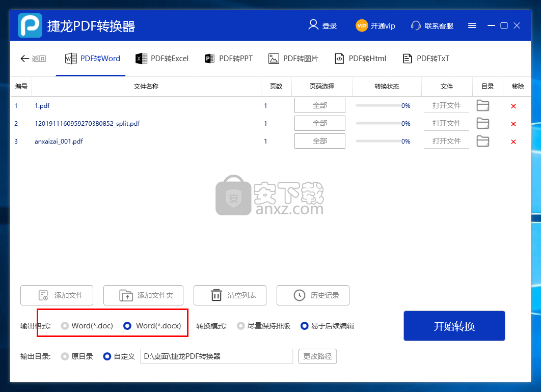Select 自定义 output directory option
541x392 pixels.
(x=119, y=356)
